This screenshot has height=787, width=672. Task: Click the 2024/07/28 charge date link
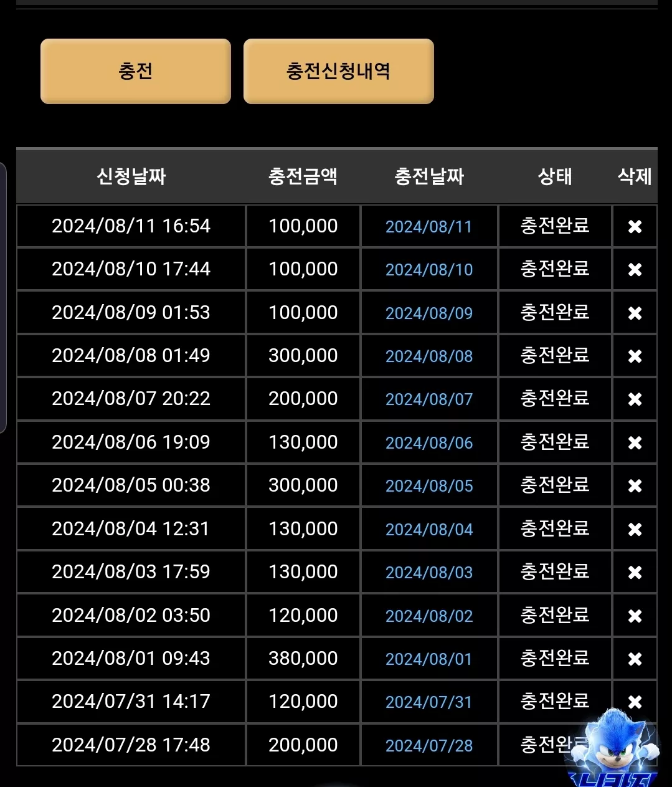429,745
